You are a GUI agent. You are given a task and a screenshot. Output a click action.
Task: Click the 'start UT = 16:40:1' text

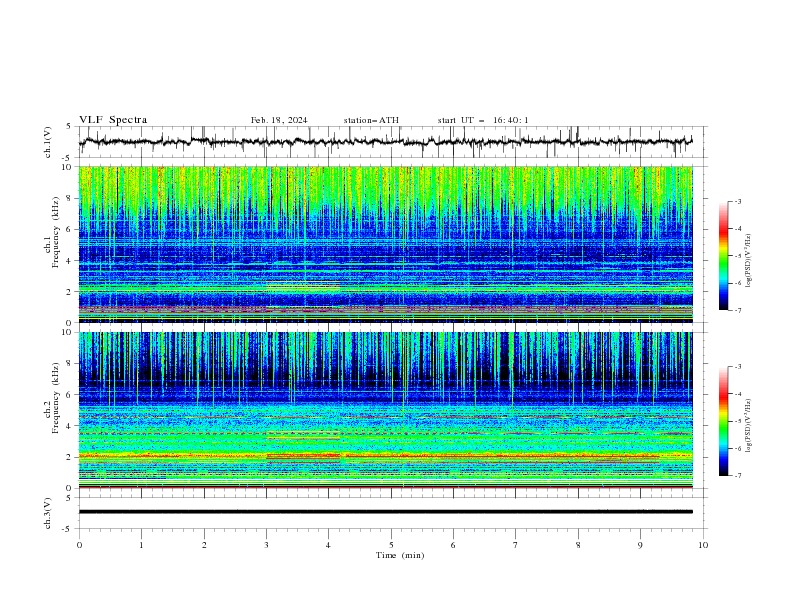[483, 120]
